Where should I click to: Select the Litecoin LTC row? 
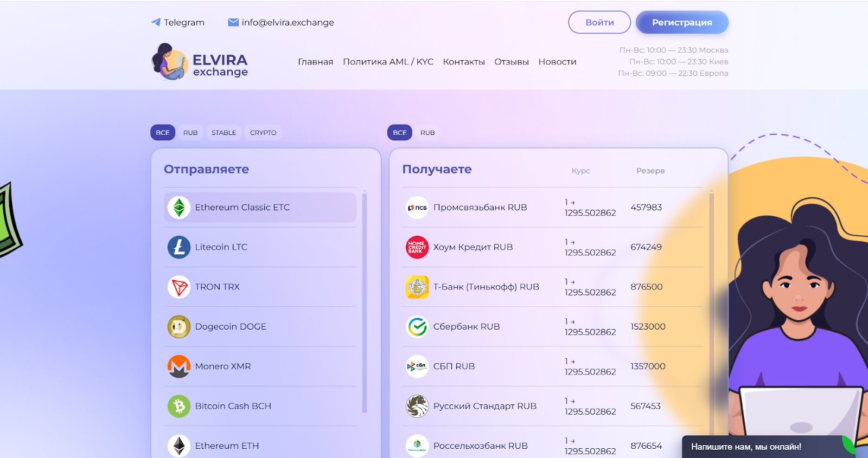(x=260, y=247)
